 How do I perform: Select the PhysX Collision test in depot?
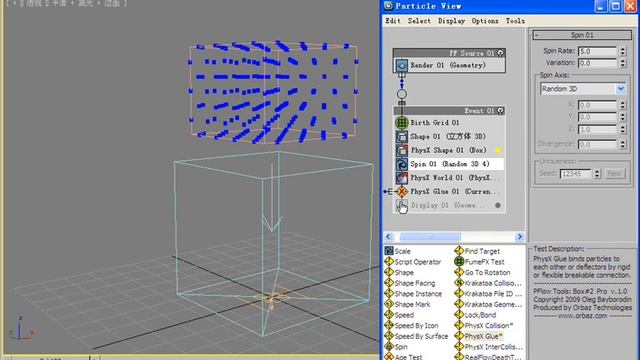click(484, 325)
